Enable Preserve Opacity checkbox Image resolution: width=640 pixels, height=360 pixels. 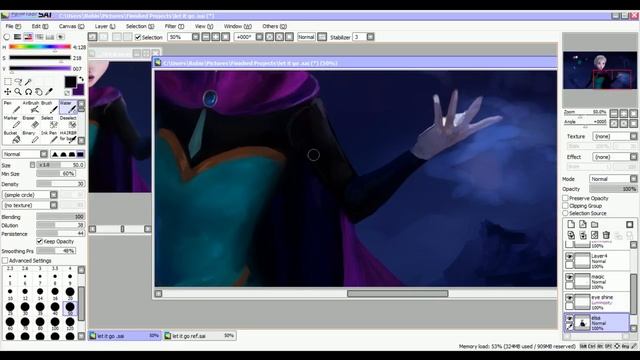pos(566,198)
